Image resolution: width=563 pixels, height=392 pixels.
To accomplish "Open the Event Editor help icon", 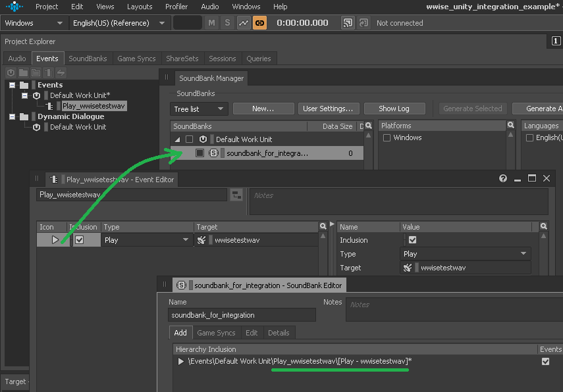I will pyautogui.click(x=503, y=178).
